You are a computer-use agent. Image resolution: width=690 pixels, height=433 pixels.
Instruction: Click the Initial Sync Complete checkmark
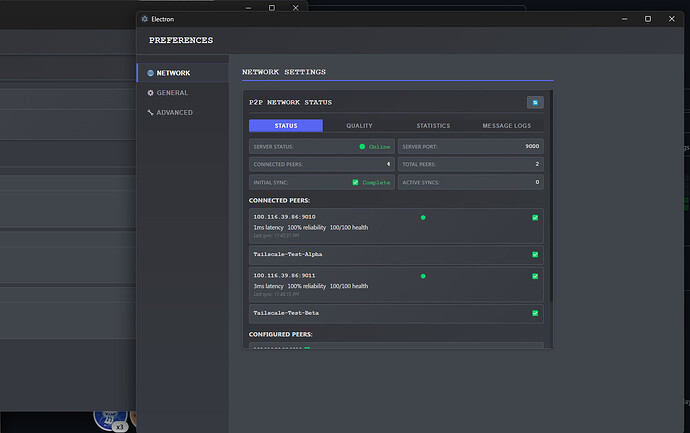click(355, 183)
